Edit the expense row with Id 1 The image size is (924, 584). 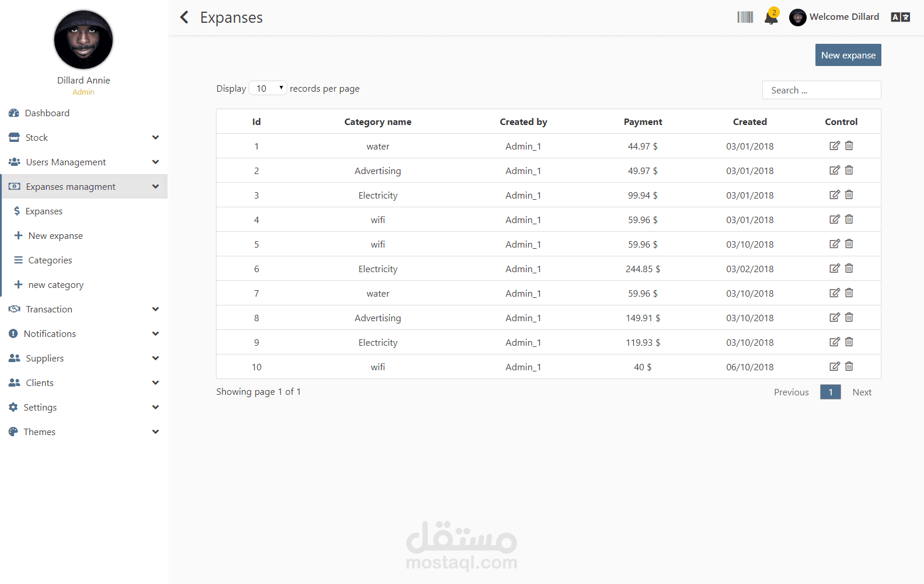pos(835,145)
